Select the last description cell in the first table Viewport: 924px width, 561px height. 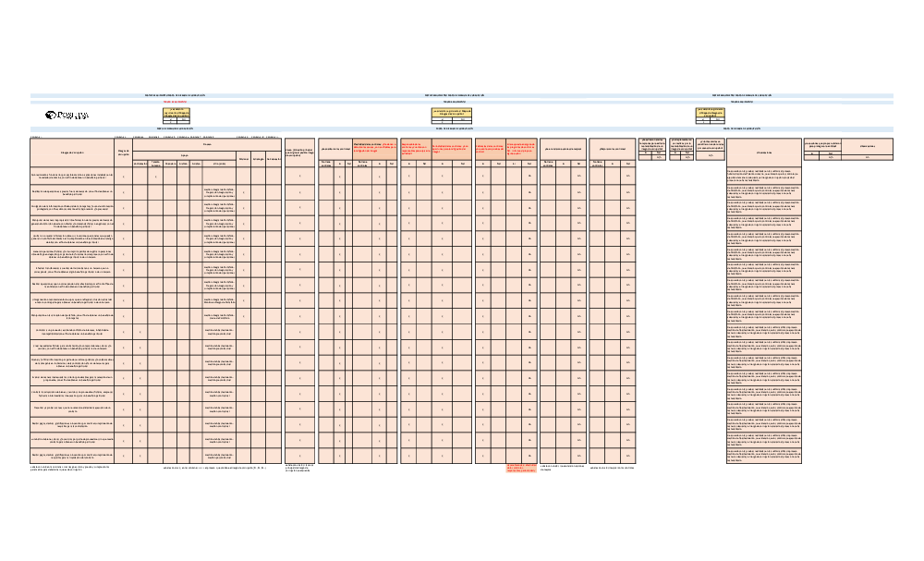[72, 455]
